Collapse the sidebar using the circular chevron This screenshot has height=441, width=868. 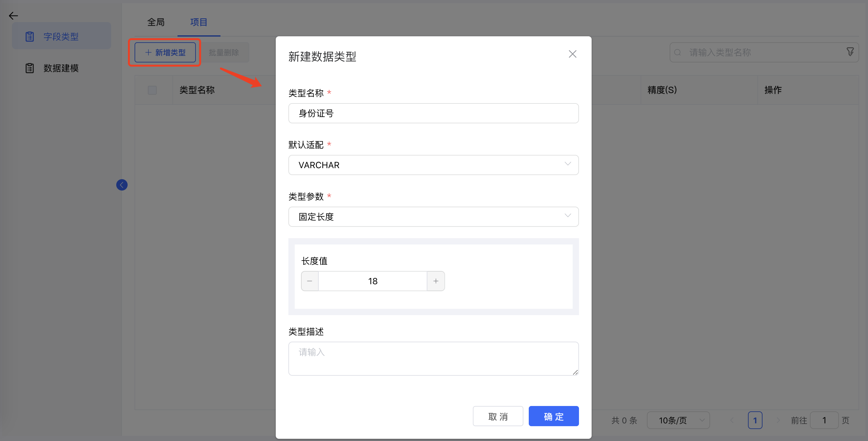122,185
